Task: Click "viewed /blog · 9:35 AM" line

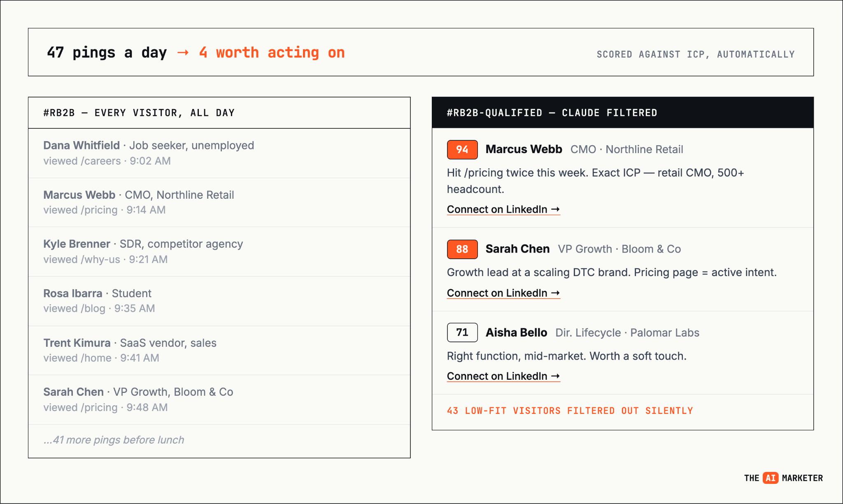Action: [x=99, y=308]
